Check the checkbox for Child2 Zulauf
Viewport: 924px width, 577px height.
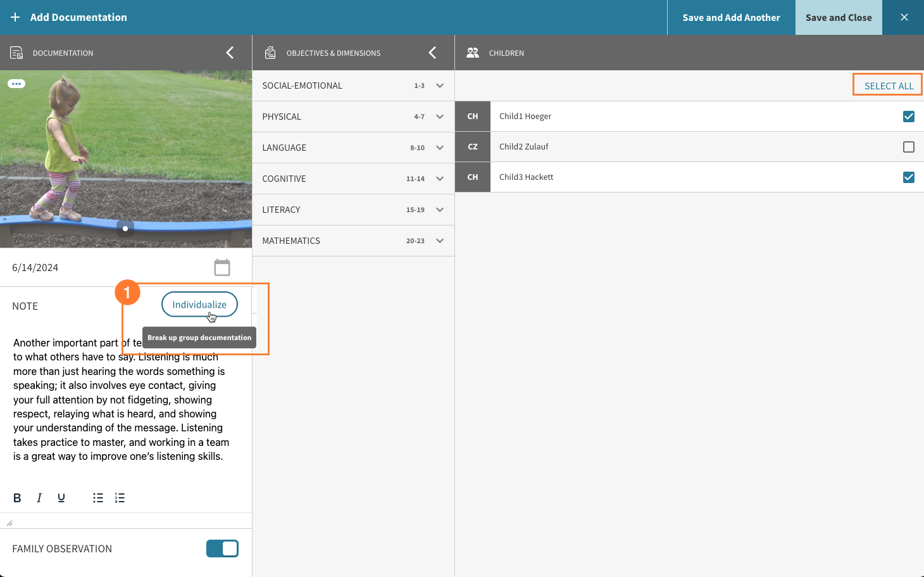[x=909, y=146]
